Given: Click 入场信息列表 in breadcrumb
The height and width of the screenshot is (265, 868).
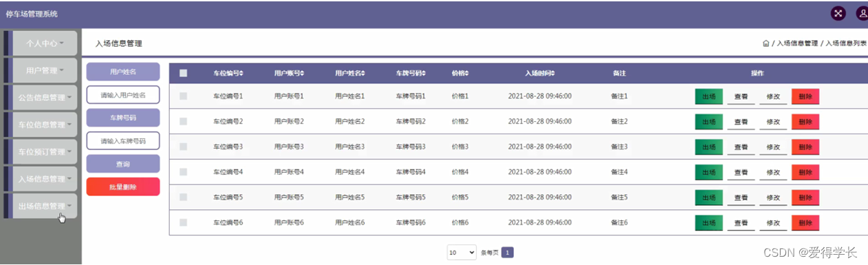Looking at the screenshot, I should 846,43.
